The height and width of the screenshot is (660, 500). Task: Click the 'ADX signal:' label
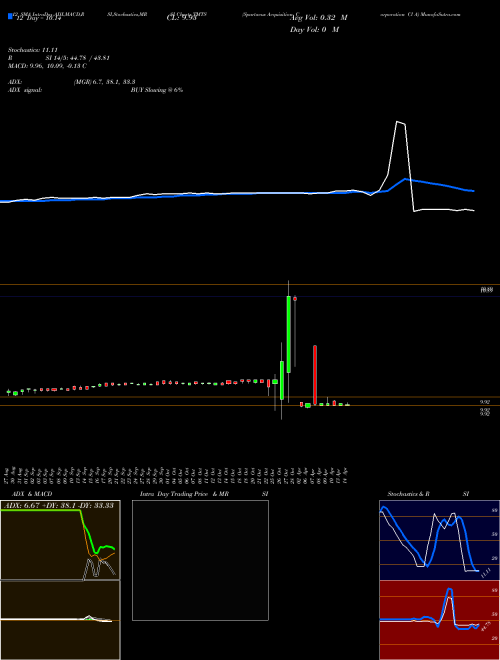click(25, 90)
